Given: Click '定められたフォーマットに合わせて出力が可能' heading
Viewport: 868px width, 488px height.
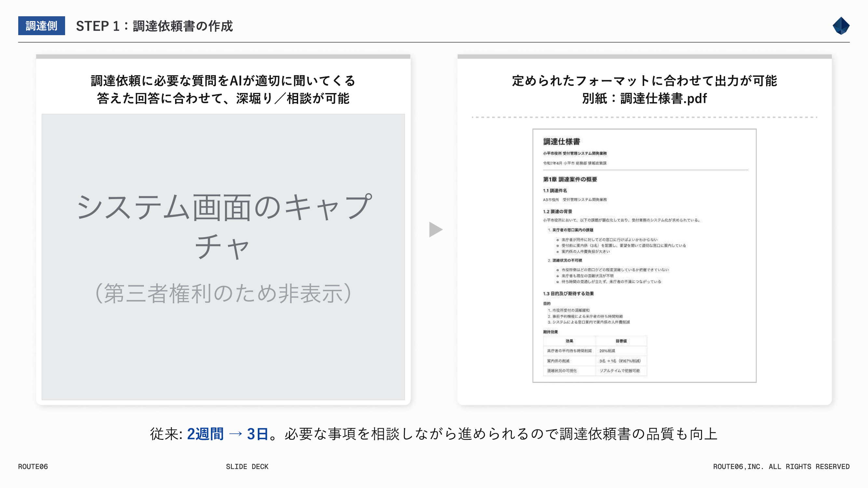Looking at the screenshot, I should pos(644,81).
